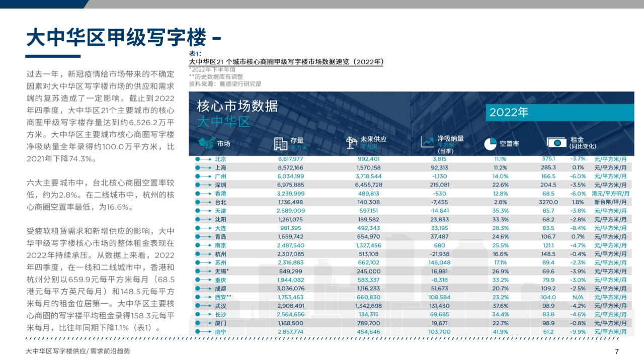Viewport: 644px width, 362px height.
Task: Click the page number 7
Action: (x=617, y=351)
